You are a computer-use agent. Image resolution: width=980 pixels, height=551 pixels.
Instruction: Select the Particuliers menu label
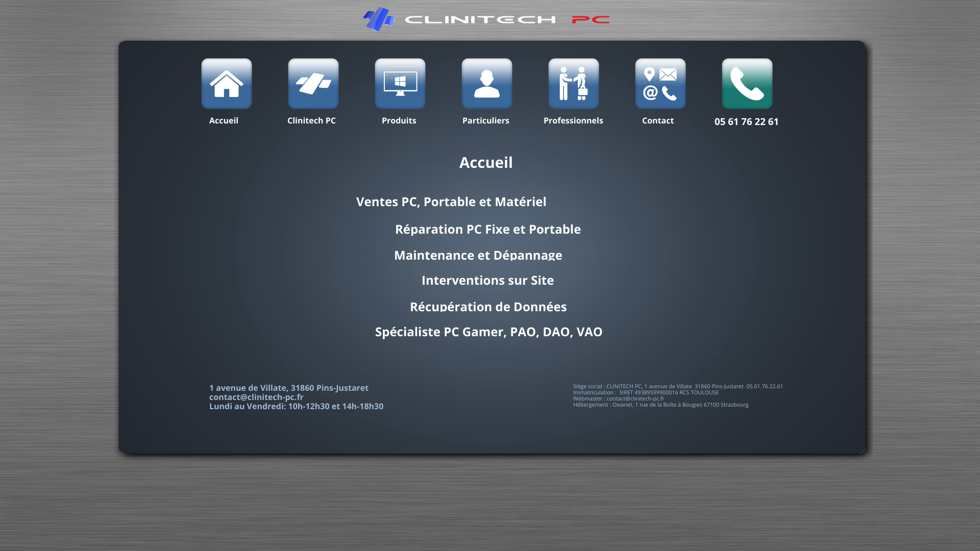pos(486,120)
